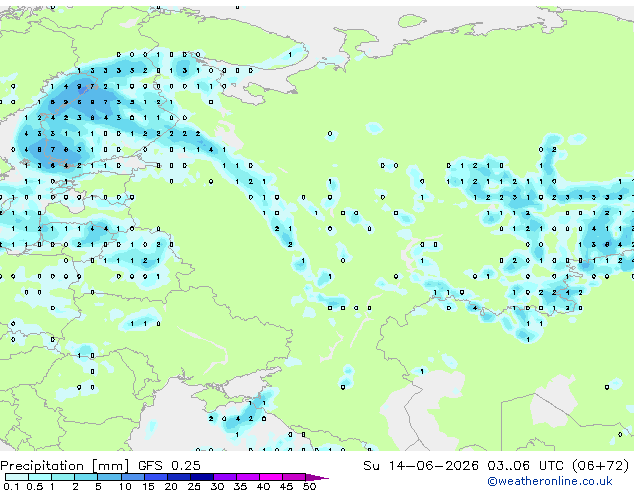Click the 1–2 mm legend color swatch
634x490 pixels.
pos(63,477)
